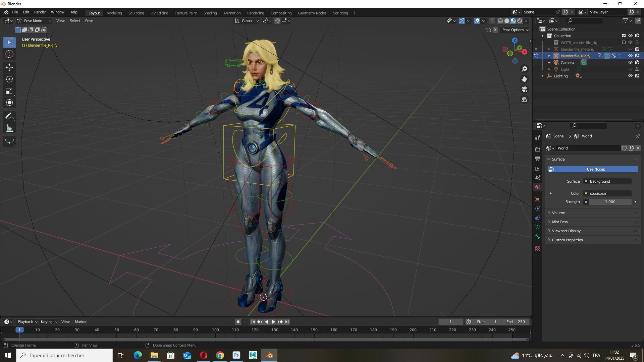The width and height of the screenshot is (644, 362).
Task: Open Global transform orientation dropdown
Action: [247, 21]
